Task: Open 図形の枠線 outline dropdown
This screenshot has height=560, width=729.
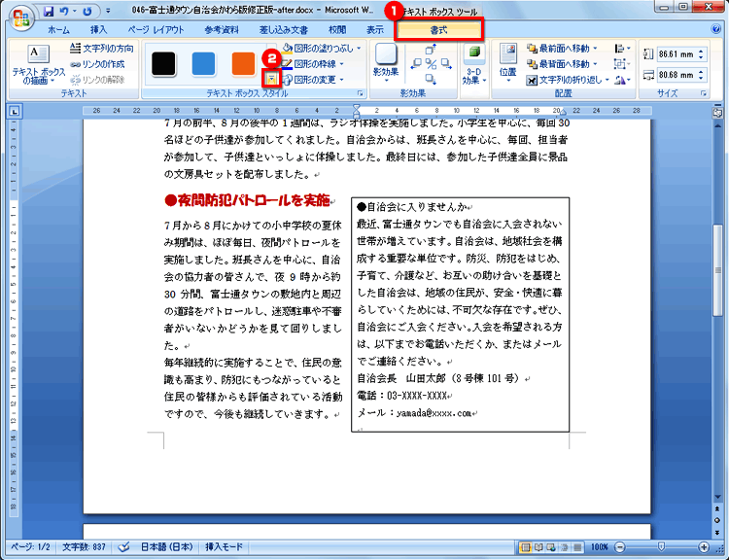Action: point(313,64)
